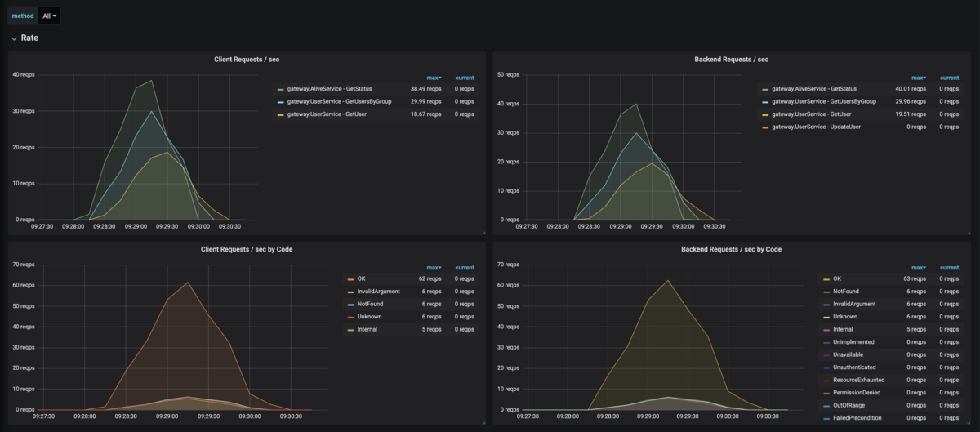Click the resize handle of Client Requests / sec panel
Screen dimensions: 980x432
coord(483,233)
